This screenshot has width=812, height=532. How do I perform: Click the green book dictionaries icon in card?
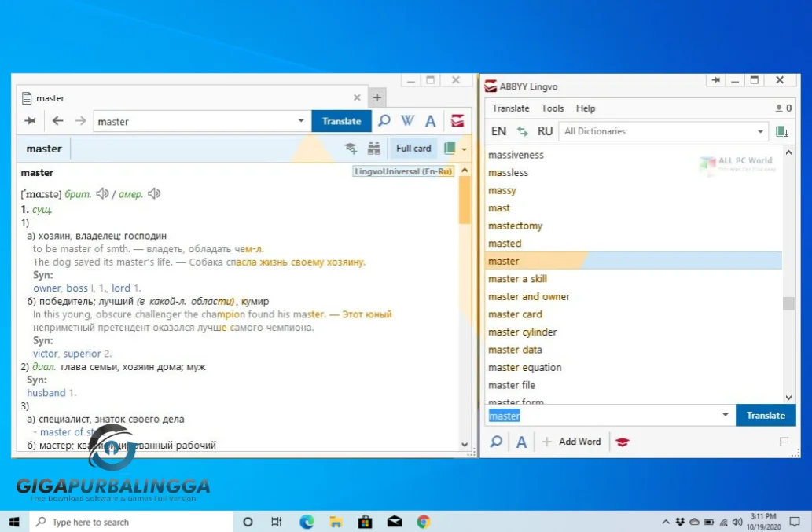coord(450,149)
